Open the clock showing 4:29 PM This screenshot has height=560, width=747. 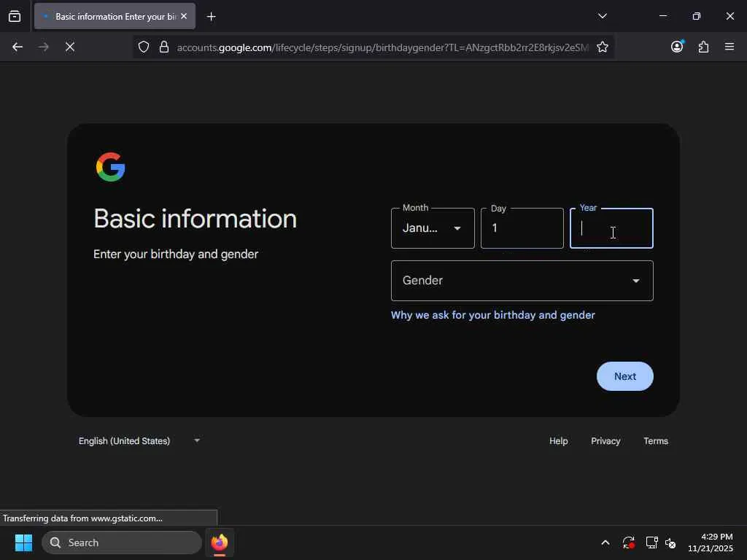click(711, 542)
